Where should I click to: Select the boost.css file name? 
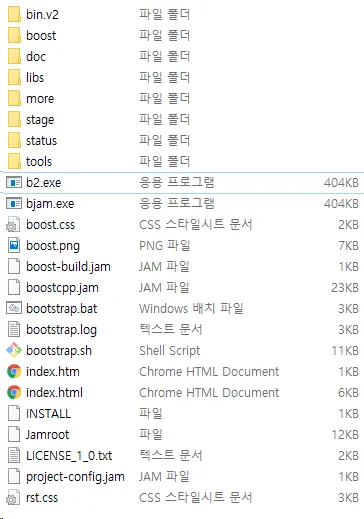coord(51,225)
